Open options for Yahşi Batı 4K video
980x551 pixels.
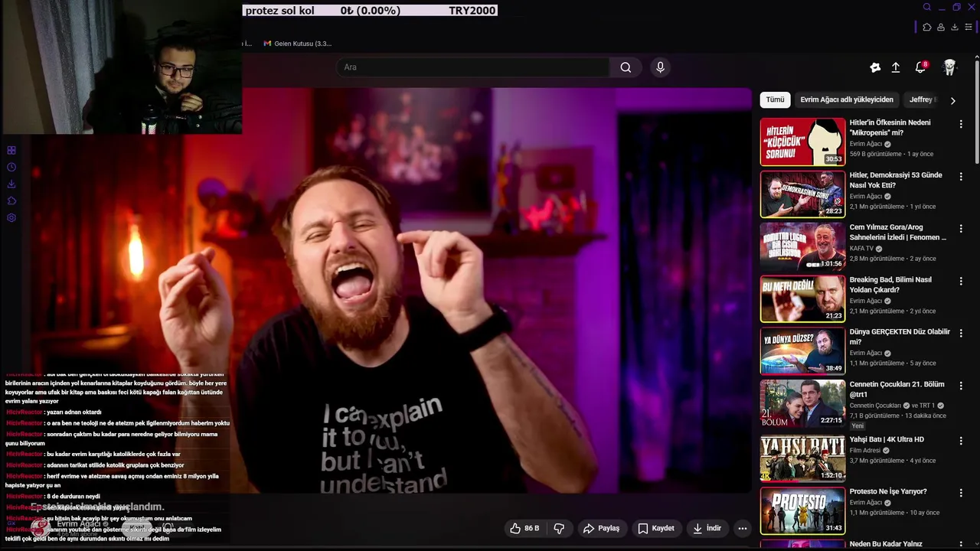pyautogui.click(x=961, y=442)
